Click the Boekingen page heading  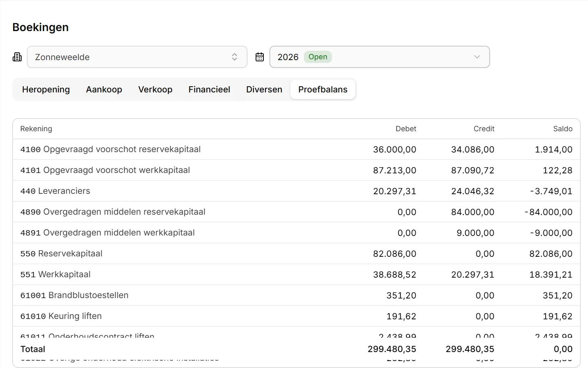click(x=40, y=27)
